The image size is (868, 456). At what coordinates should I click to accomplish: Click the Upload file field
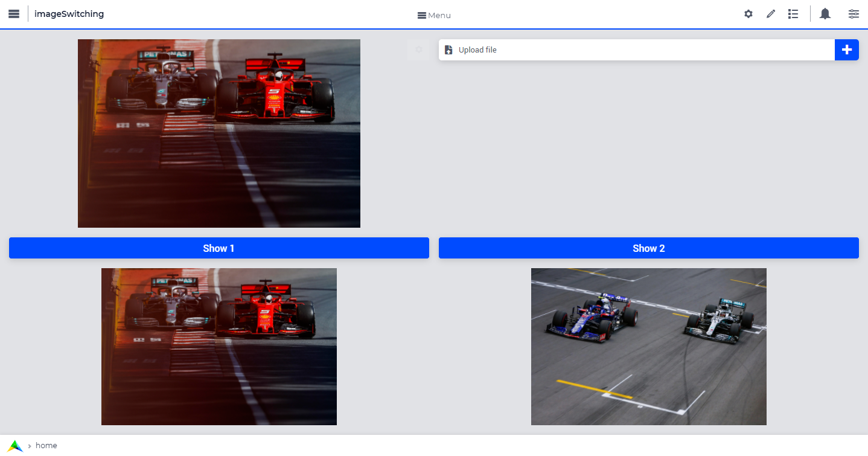pyautogui.click(x=637, y=50)
